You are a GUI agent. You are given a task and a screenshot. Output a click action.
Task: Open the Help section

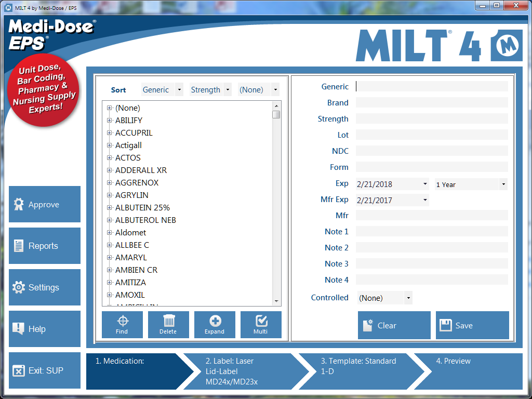click(45, 329)
